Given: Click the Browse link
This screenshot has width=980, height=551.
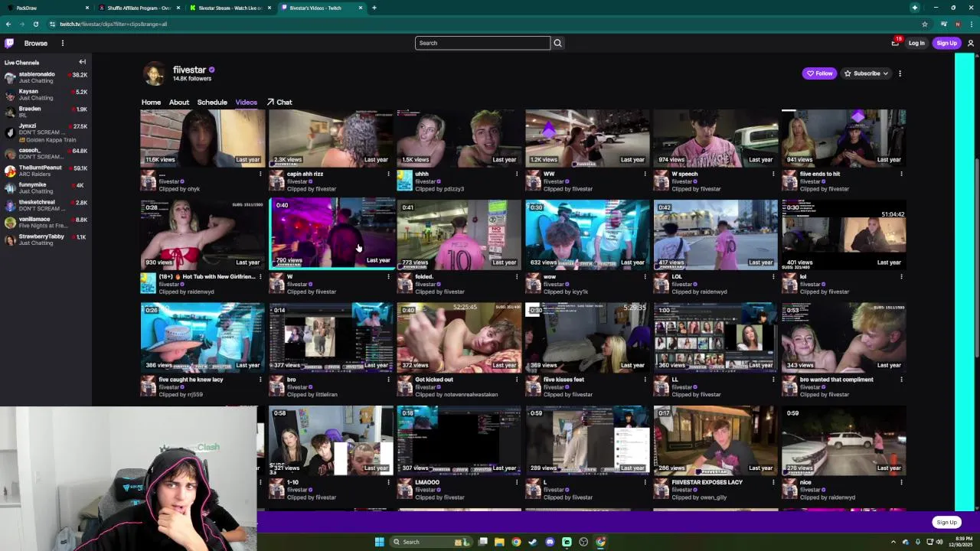Looking at the screenshot, I should [35, 43].
